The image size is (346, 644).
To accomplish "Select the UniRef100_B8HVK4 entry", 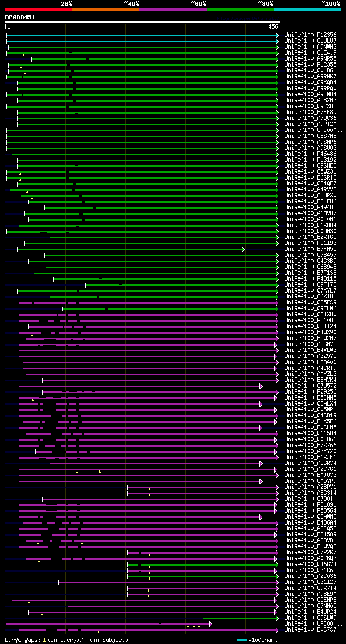I will coord(310,380).
